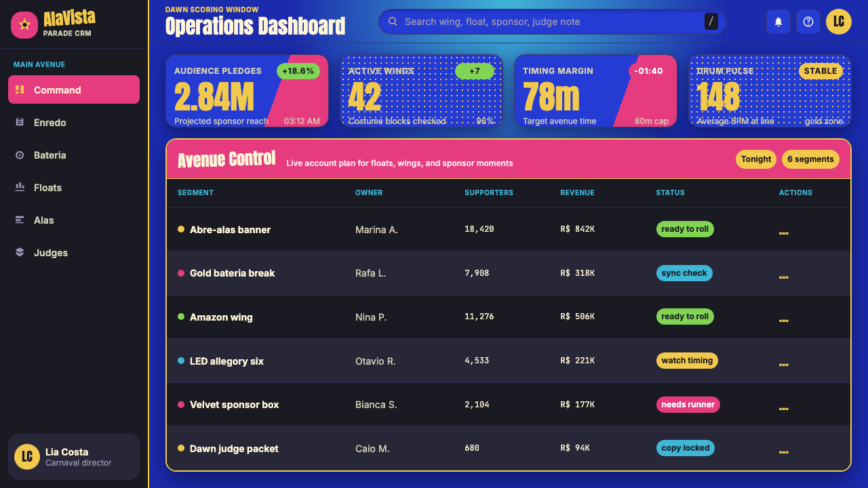Click the watch timing status badge
The height and width of the screenshot is (488, 868).
point(687,361)
